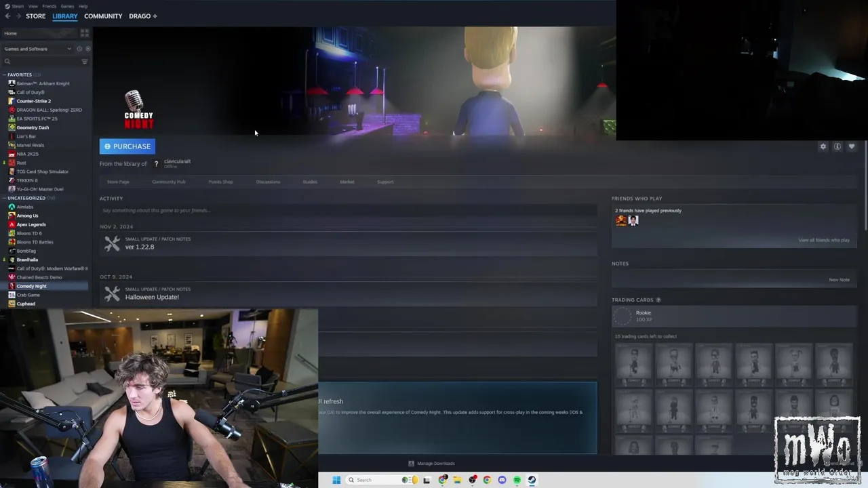Select Rust in the library list

21,163
